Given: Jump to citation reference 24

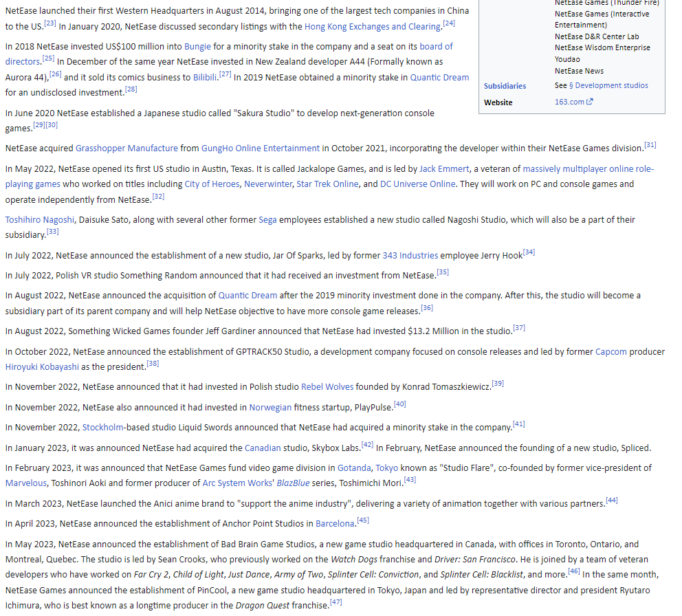Looking at the screenshot, I should (x=449, y=23).
